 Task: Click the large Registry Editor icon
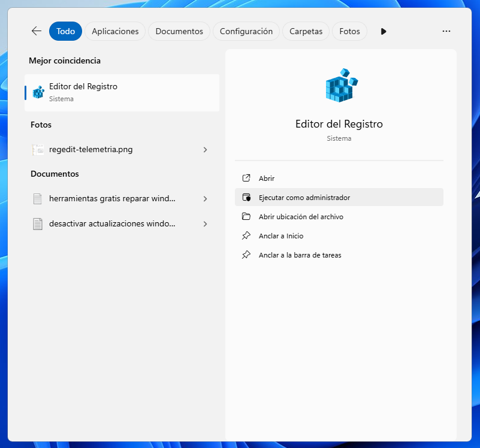pos(342,85)
